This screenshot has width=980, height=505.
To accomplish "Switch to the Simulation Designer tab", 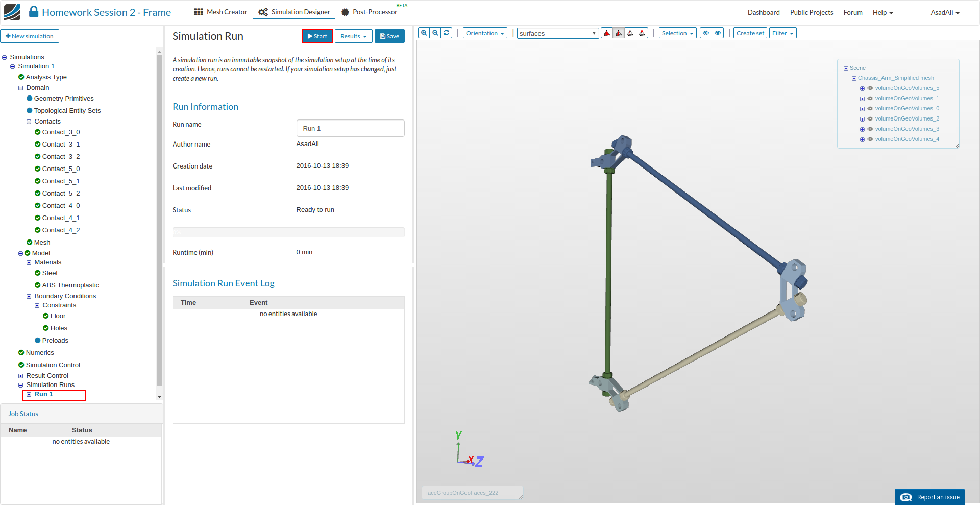I will click(295, 12).
